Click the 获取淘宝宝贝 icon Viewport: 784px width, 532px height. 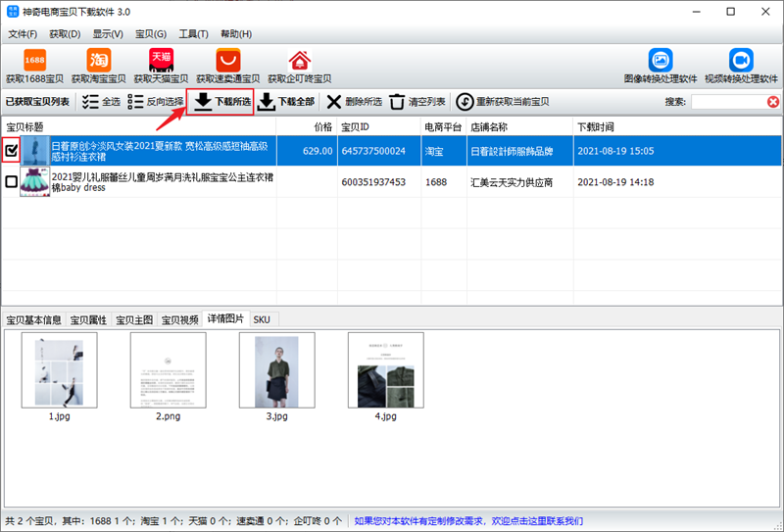99,60
